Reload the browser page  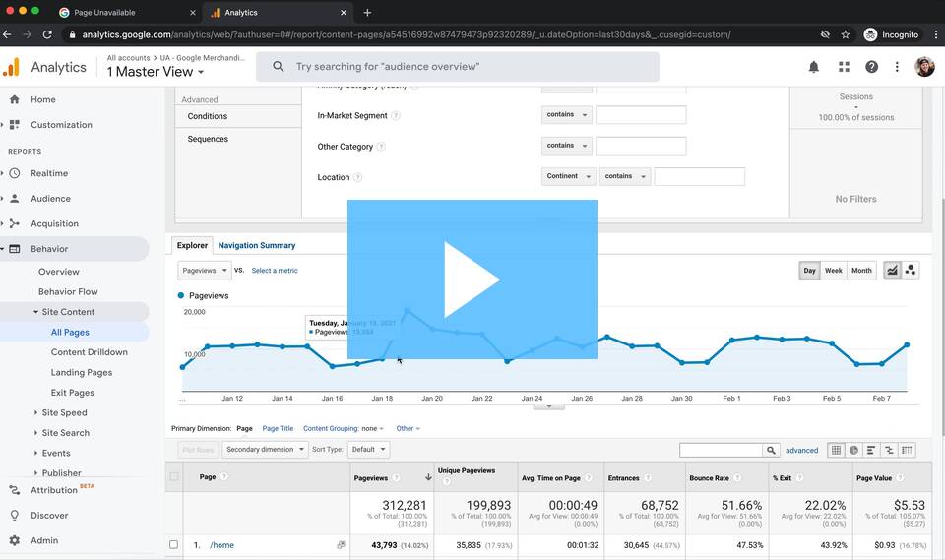click(x=47, y=35)
